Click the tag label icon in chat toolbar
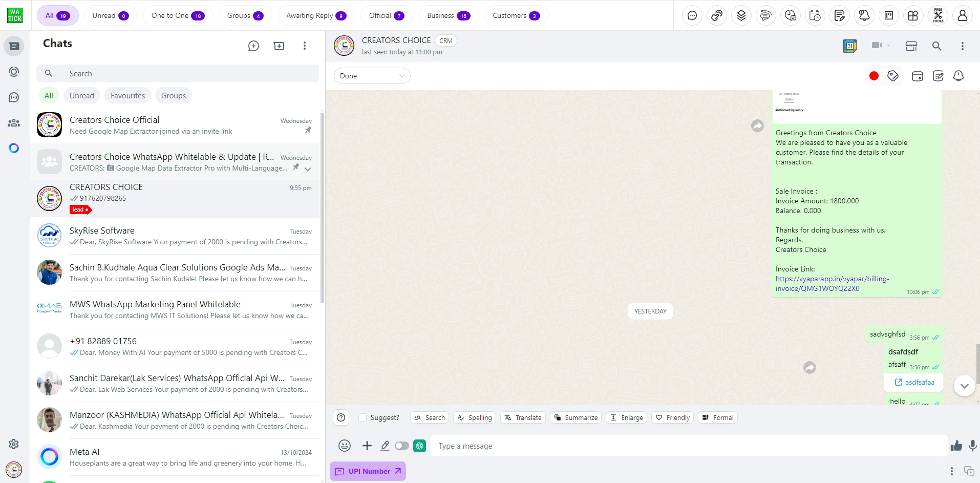 893,76
